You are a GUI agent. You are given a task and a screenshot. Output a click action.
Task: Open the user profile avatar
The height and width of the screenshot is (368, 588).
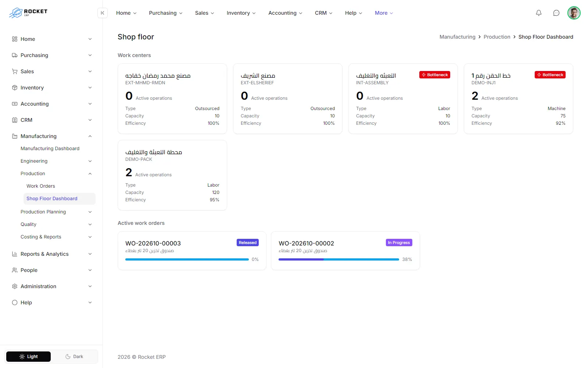pos(574,13)
